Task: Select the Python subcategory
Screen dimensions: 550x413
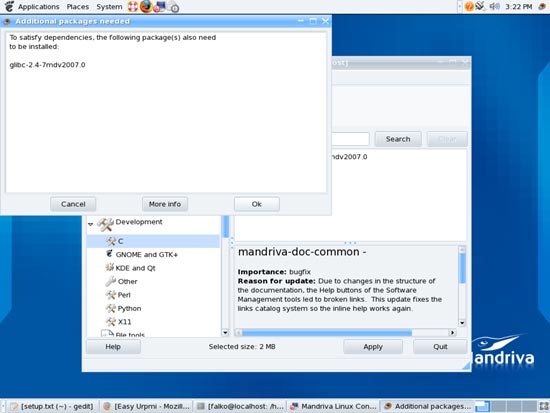Action: pos(129,308)
